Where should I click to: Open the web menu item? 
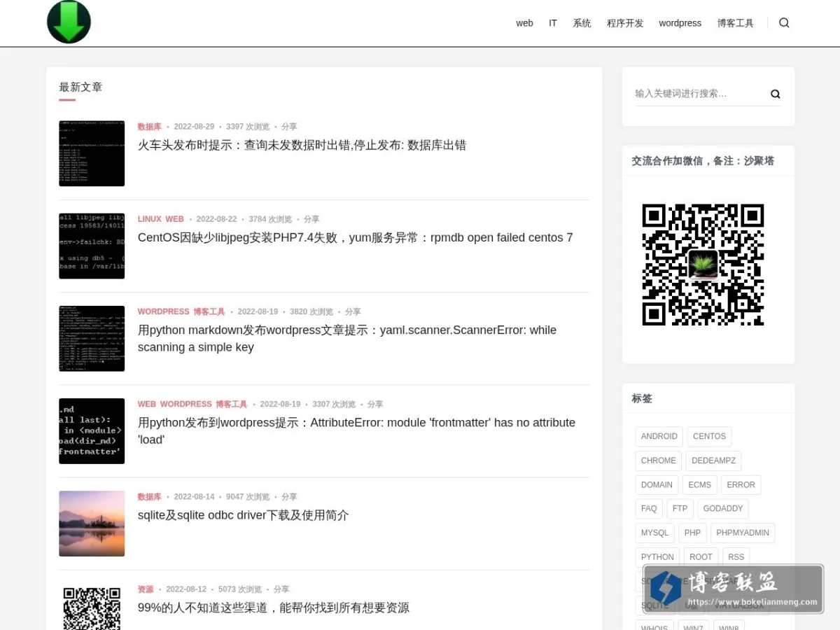(524, 23)
